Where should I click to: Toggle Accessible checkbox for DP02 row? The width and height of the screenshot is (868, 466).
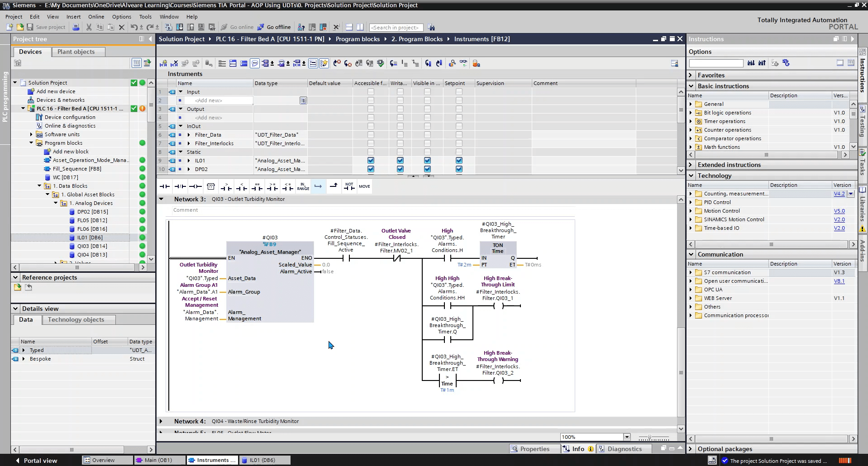point(371,169)
